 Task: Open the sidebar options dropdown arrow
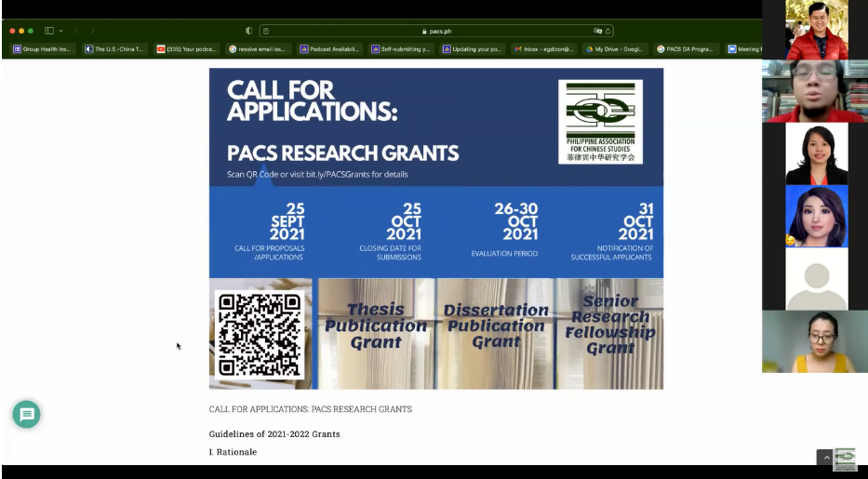click(x=60, y=31)
